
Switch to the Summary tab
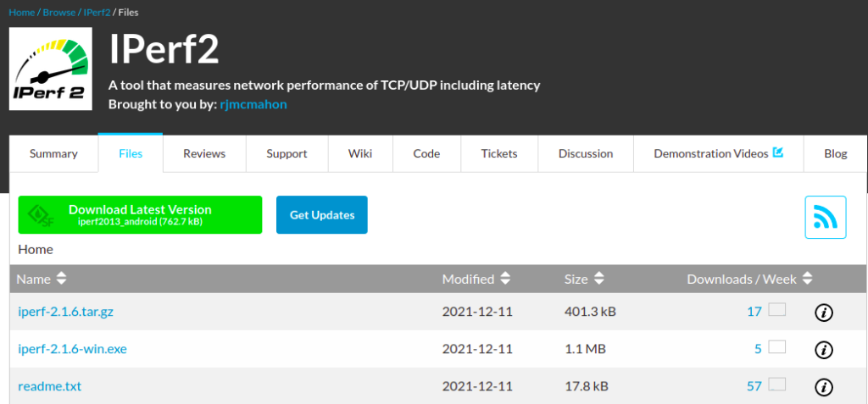pyautogui.click(x=53, y=154)
